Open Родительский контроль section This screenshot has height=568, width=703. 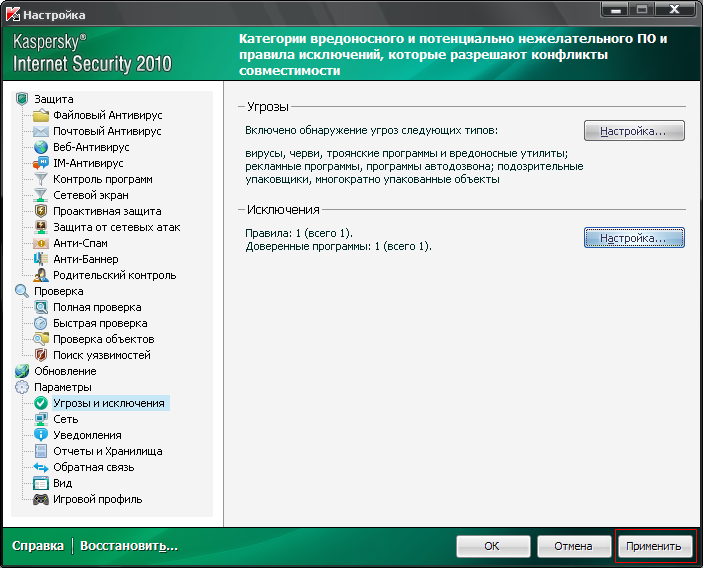pyautogui.click(x=115, y=275)
